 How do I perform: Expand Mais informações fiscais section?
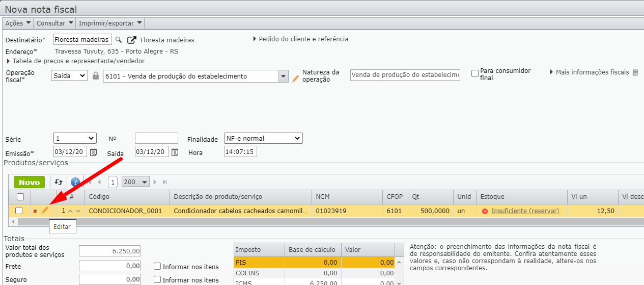click(x=589, y=72)
